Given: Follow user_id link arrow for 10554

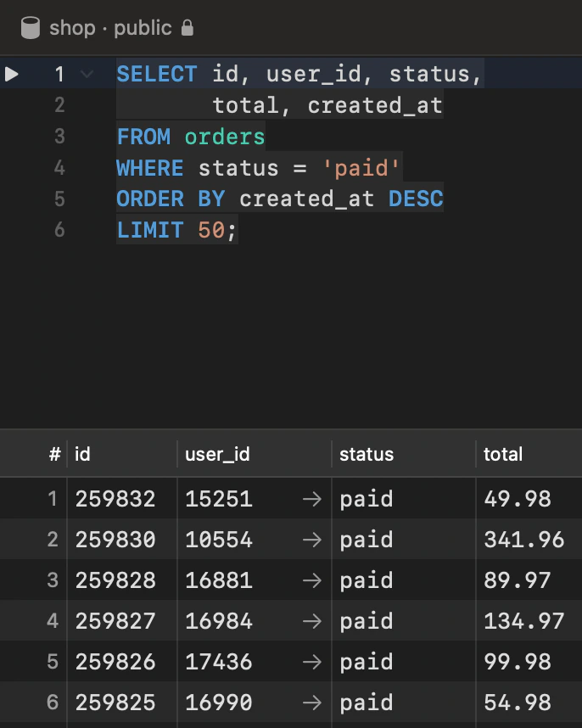Looking at the screenshot, I should (312, 540).
